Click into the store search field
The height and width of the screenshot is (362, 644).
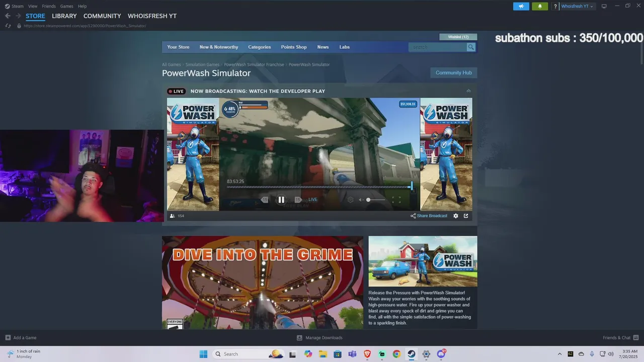click(x=438, y=47)
